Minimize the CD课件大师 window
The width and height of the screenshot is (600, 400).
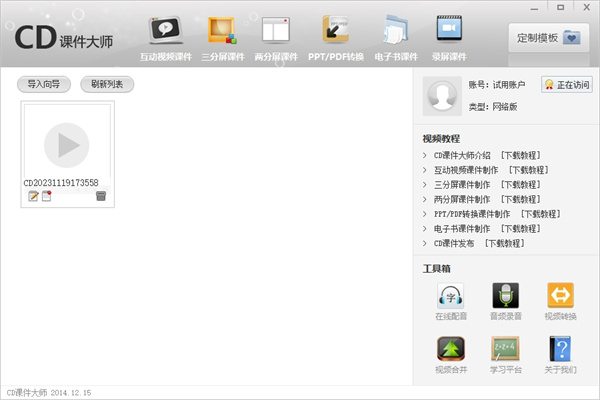pos(534,8)
